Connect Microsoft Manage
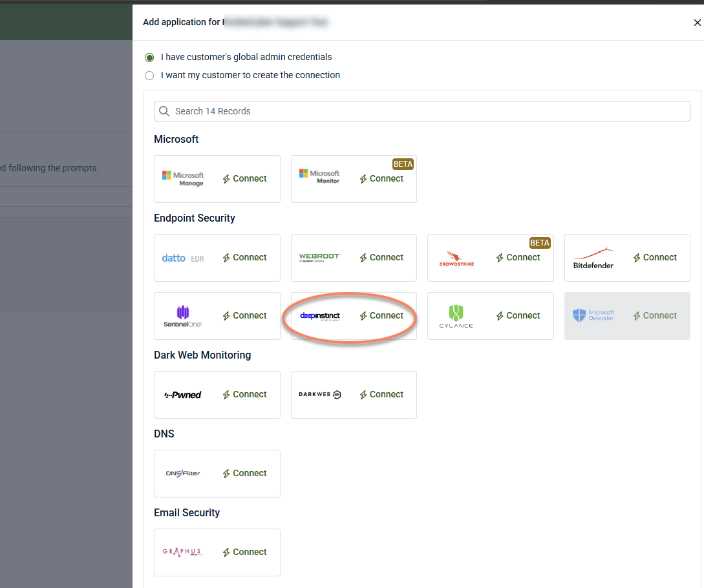 245,178
